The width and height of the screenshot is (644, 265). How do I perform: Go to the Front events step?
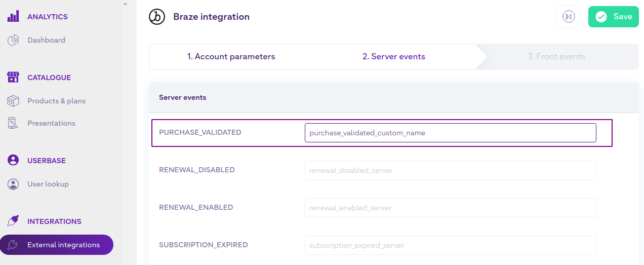(556, 57)
